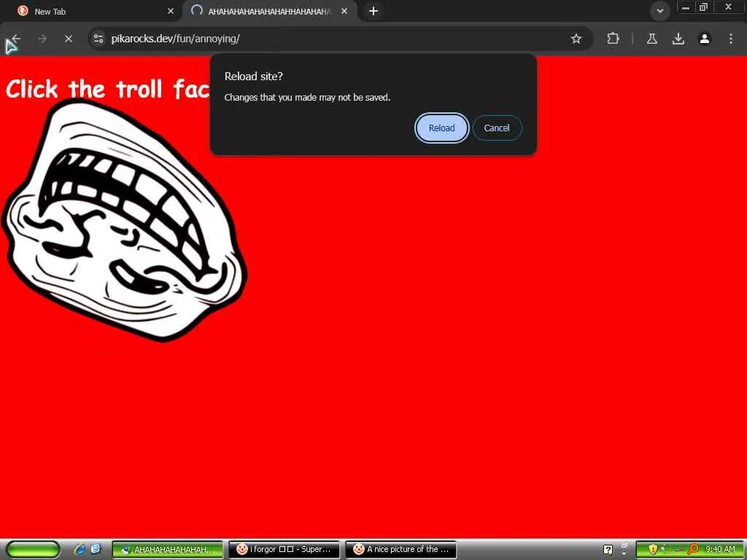
Task: Stop loading the page with the X button
Action: pos(69,39)
